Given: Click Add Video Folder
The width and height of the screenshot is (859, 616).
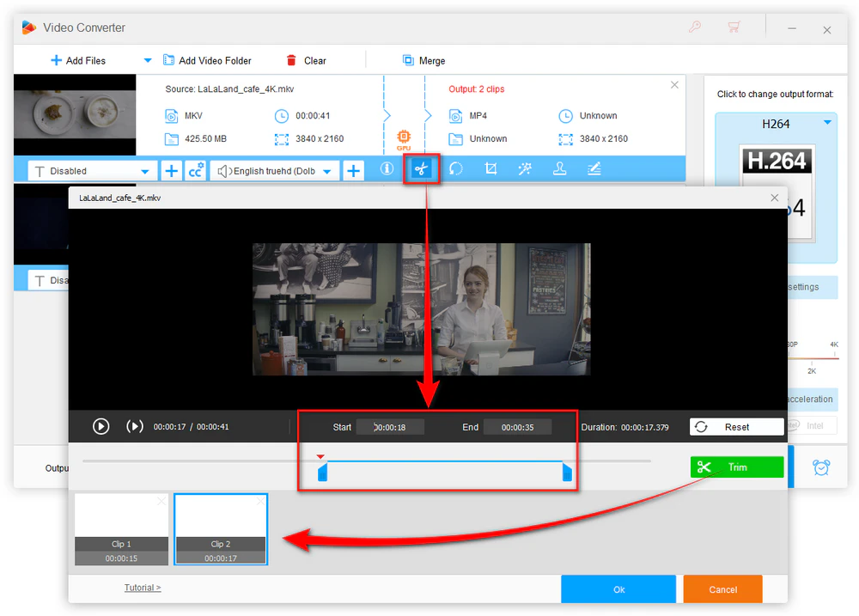Looking at the screenshot, I should point(207,60).
